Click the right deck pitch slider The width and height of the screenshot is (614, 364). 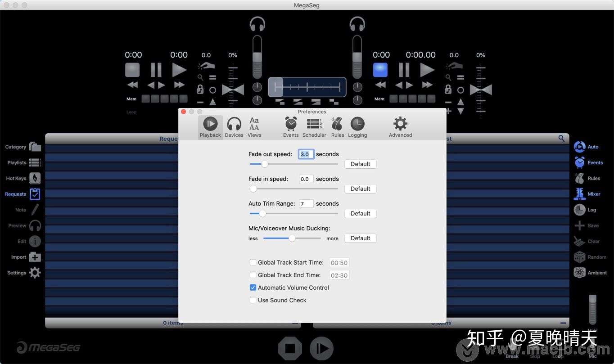[x=481, y=89]
